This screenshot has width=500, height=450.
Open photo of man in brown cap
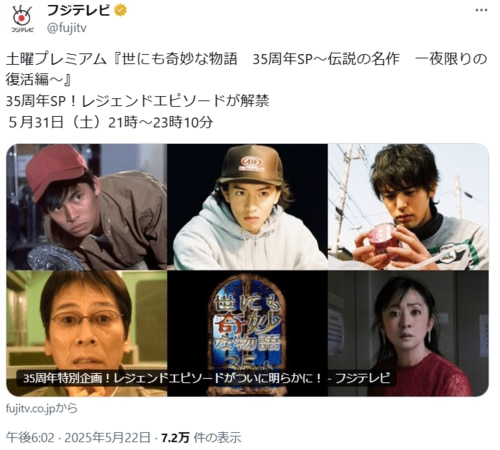coord(247,207)
